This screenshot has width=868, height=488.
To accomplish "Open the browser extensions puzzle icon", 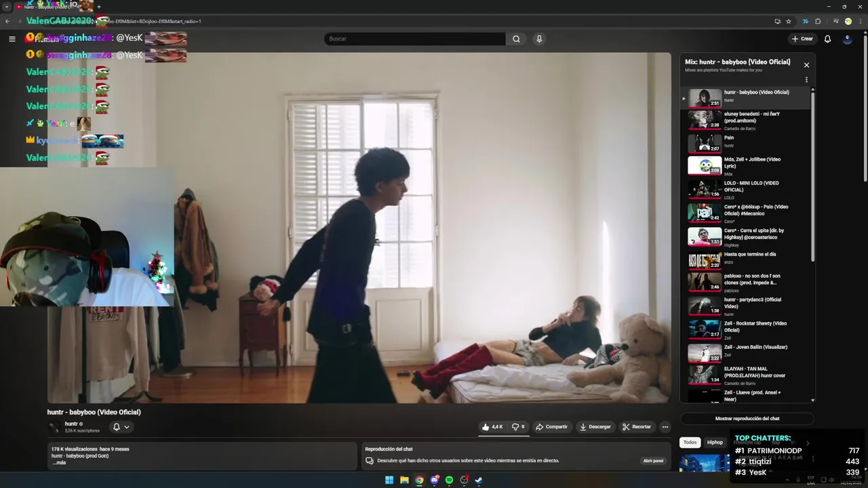I will 818,21.
